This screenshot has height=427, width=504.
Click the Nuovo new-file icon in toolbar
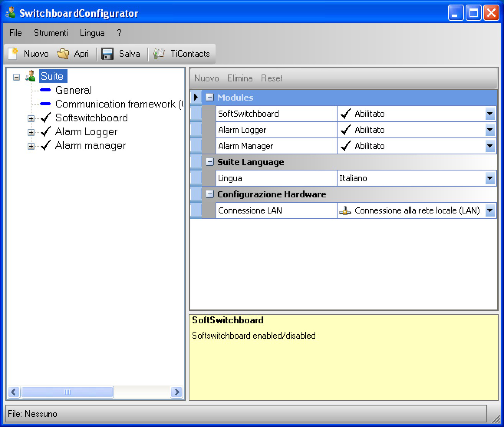tap(13, 54)
